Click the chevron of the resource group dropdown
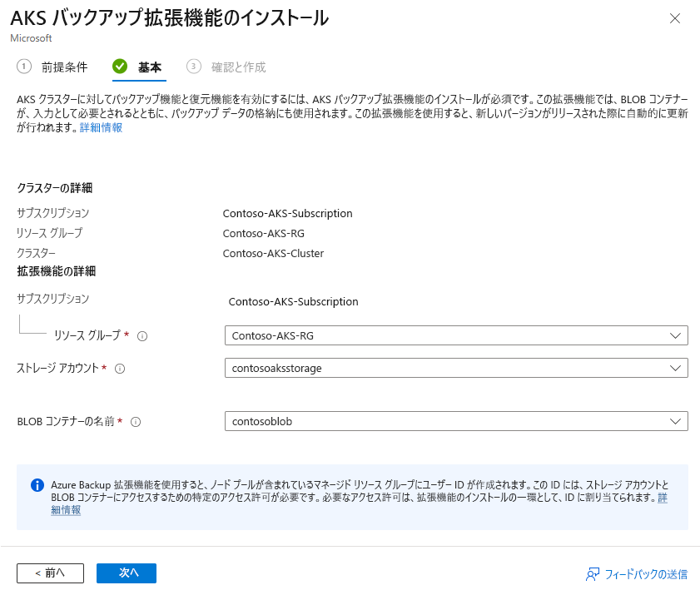The height and width of the screenshot is (590, 700). pyautogui.click(x=675, y=335)
